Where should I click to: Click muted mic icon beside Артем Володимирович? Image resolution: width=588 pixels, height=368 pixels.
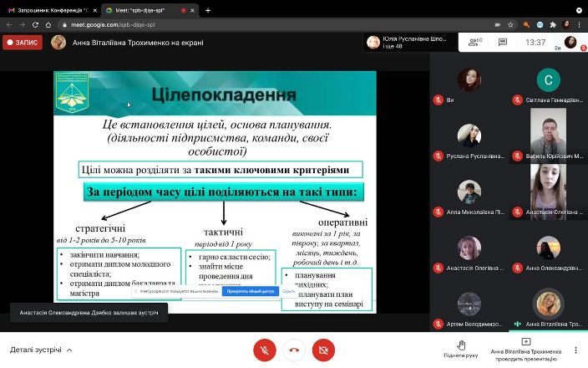438,324
